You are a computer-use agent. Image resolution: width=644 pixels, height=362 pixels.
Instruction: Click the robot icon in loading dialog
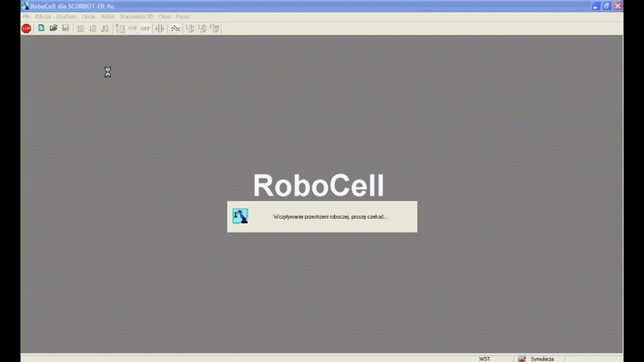tap(240, 216)
